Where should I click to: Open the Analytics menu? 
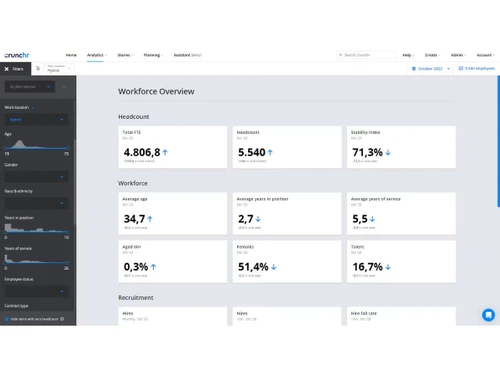[x=97, y=55]
